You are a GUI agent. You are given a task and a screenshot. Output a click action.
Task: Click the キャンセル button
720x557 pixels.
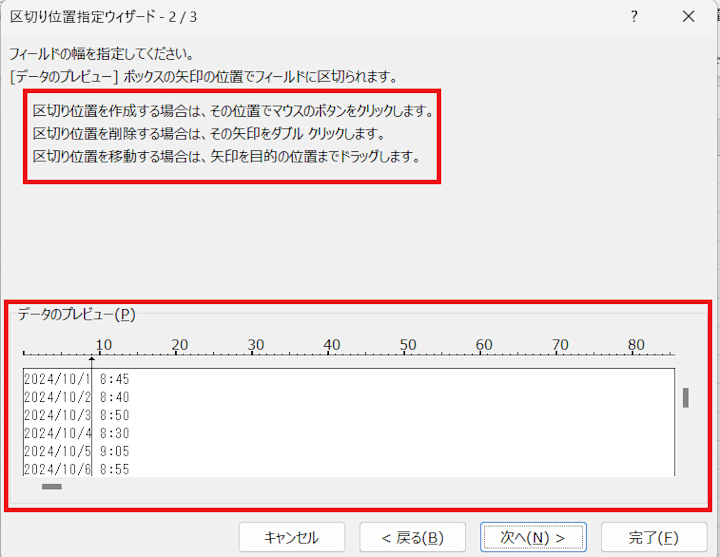point(292,537)
